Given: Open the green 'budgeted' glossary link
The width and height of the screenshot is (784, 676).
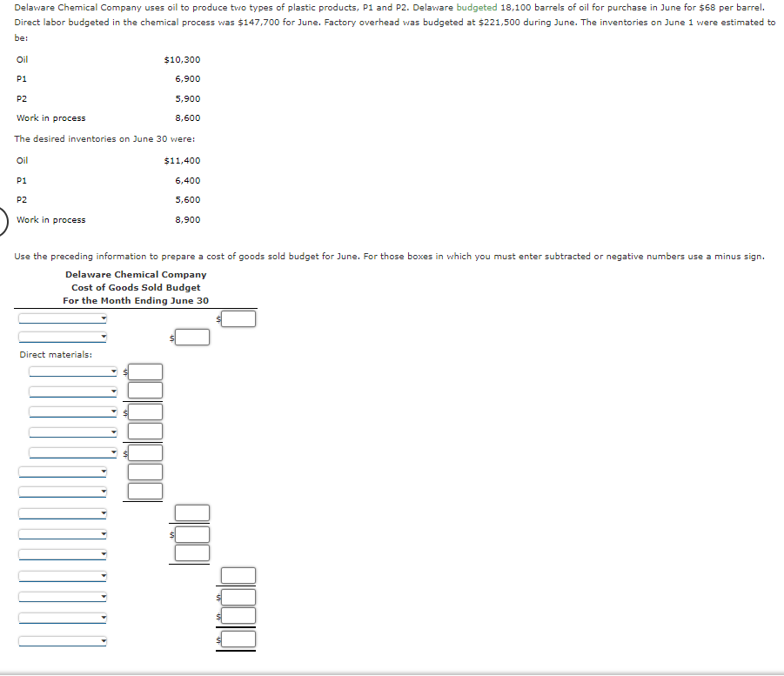Looking at the screenshot, I should click(x=477, y=8).
